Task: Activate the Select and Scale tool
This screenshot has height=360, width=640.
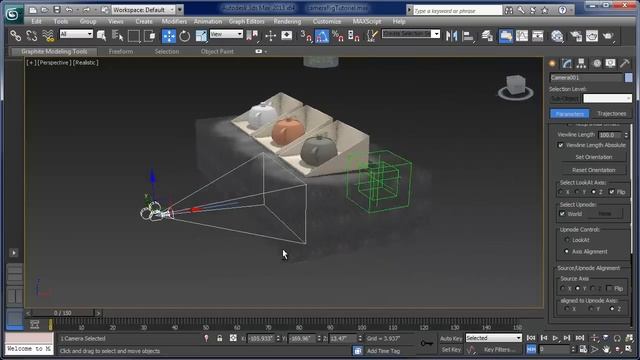Action: coord(201,36)
